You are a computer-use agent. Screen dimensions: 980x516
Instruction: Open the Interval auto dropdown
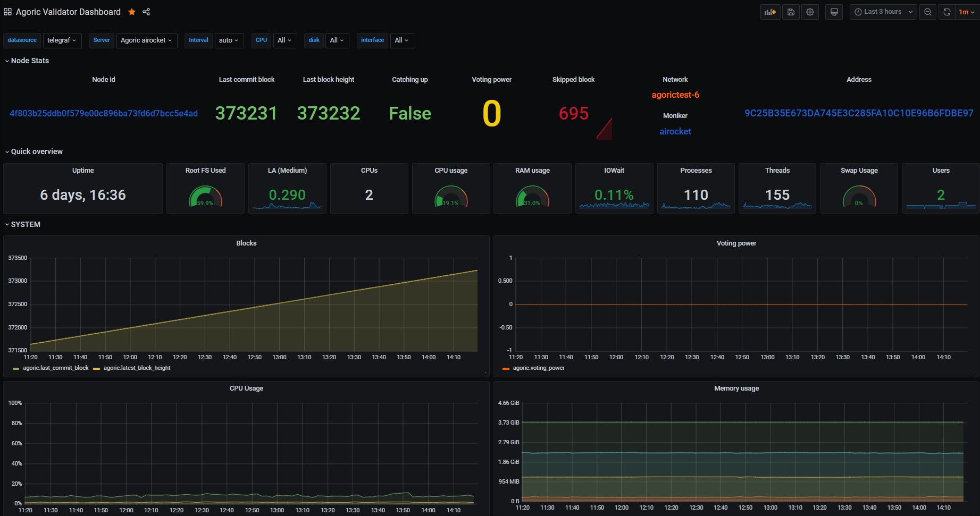click(x=229, y=40)
